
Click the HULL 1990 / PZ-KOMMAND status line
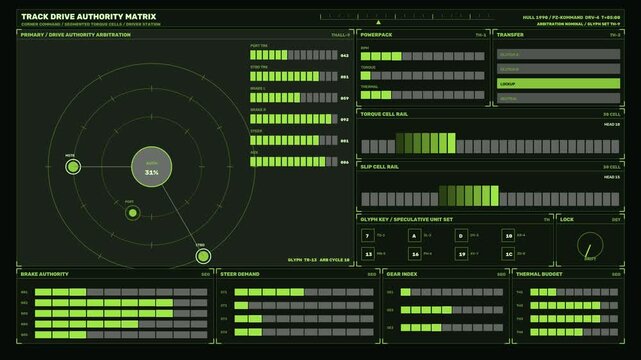(x=571, y=18)
